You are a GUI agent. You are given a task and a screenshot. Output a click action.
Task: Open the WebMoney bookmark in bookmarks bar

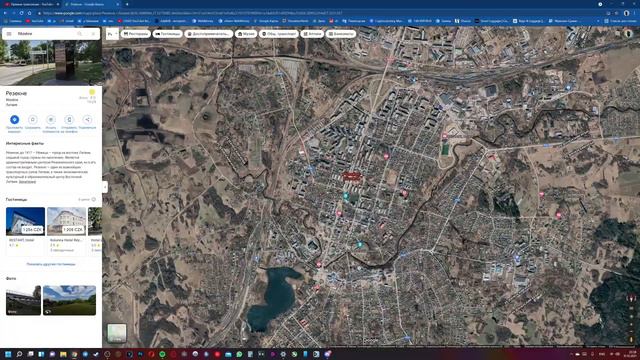click(x=203, y=21)
